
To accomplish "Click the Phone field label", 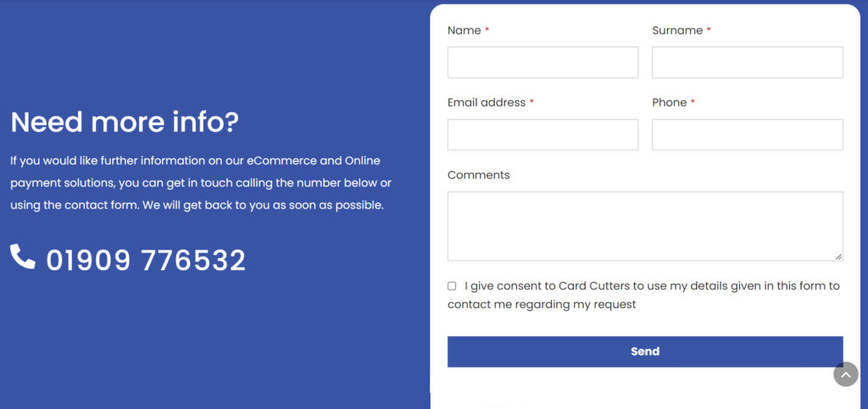I will (x=670, y=102).
